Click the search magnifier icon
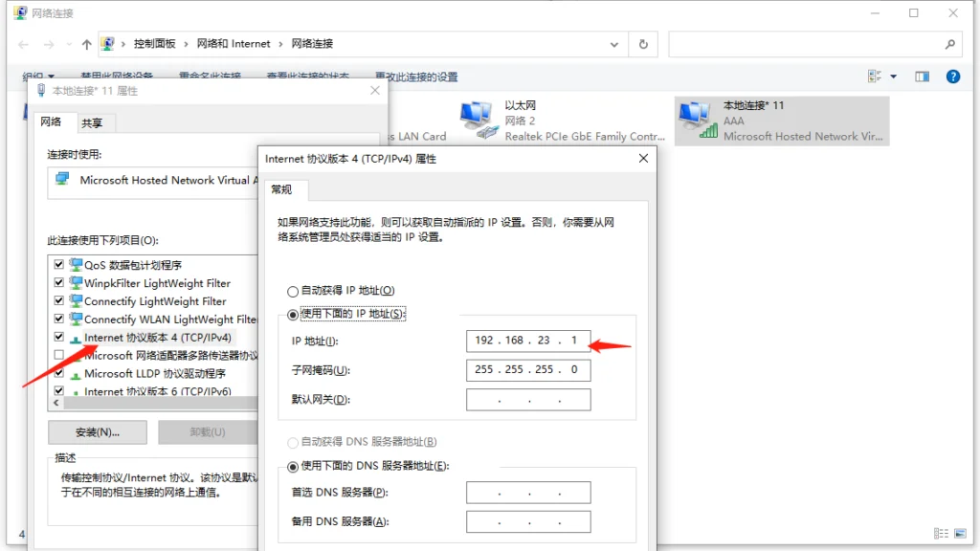The height and width of the screenshot is (551, 980). click(949, 44)
